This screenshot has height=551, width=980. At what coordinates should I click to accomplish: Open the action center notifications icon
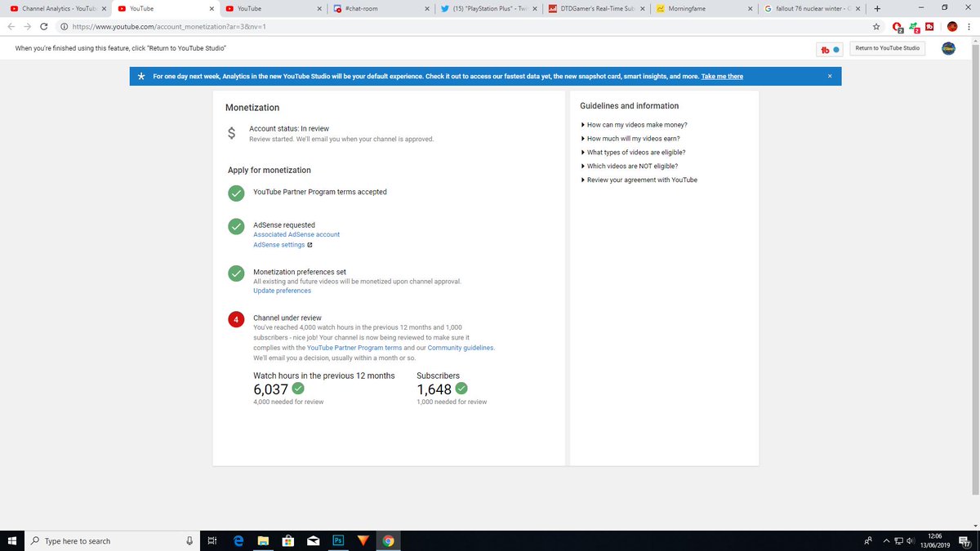point(964,540)
